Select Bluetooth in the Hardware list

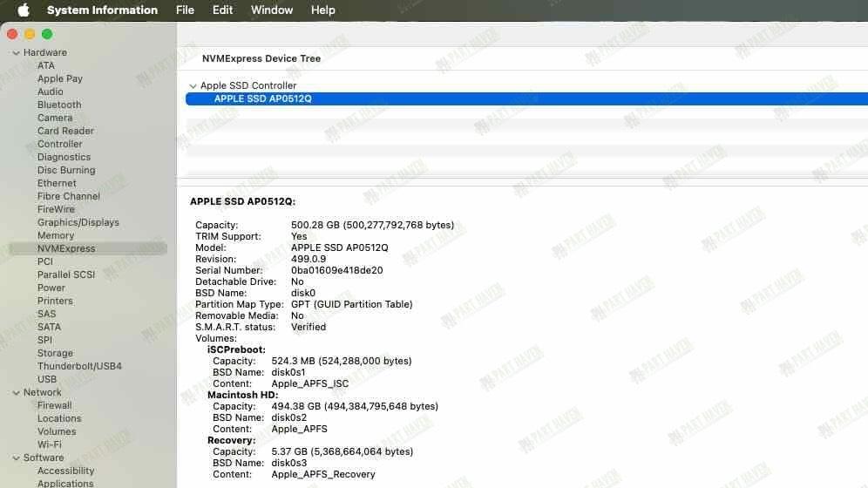click(59, 105)
